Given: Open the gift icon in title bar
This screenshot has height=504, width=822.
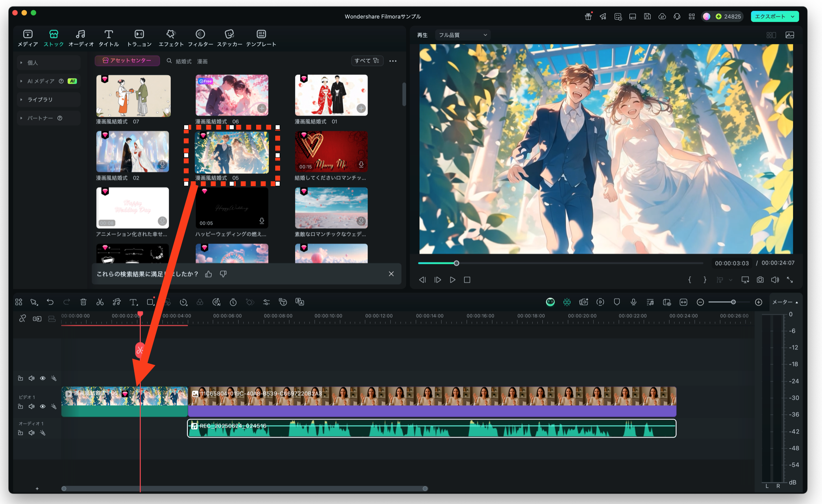Looking at the screenshot, I should 588,17.
